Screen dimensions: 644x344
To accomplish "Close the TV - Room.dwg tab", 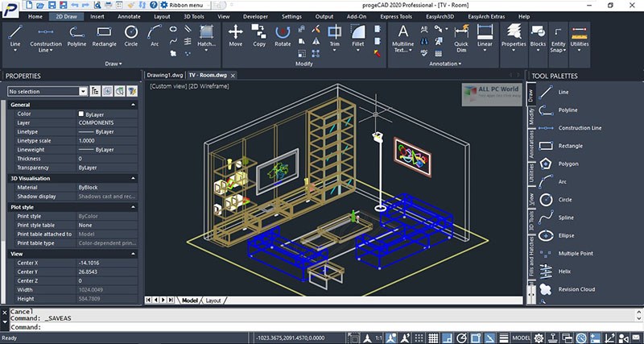I will (233, 76).
